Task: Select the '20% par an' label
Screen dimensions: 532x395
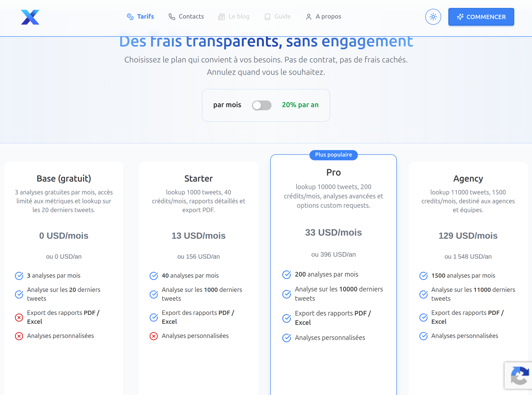Action: coord(300,105)
